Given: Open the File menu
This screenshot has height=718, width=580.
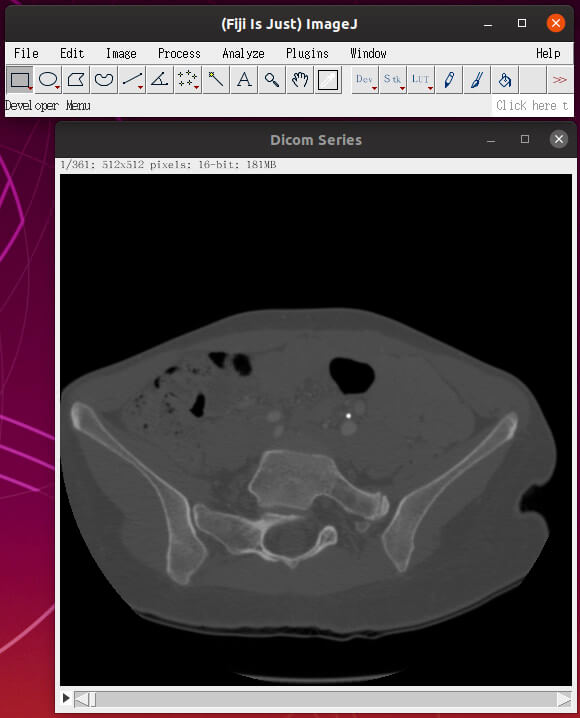Looking at the screenshot, I should coord(26,54).
